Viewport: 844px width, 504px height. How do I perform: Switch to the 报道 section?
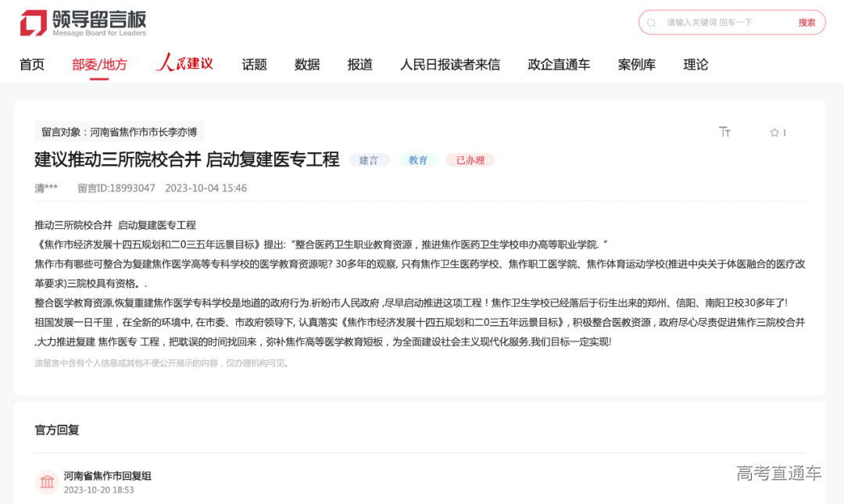359,65
